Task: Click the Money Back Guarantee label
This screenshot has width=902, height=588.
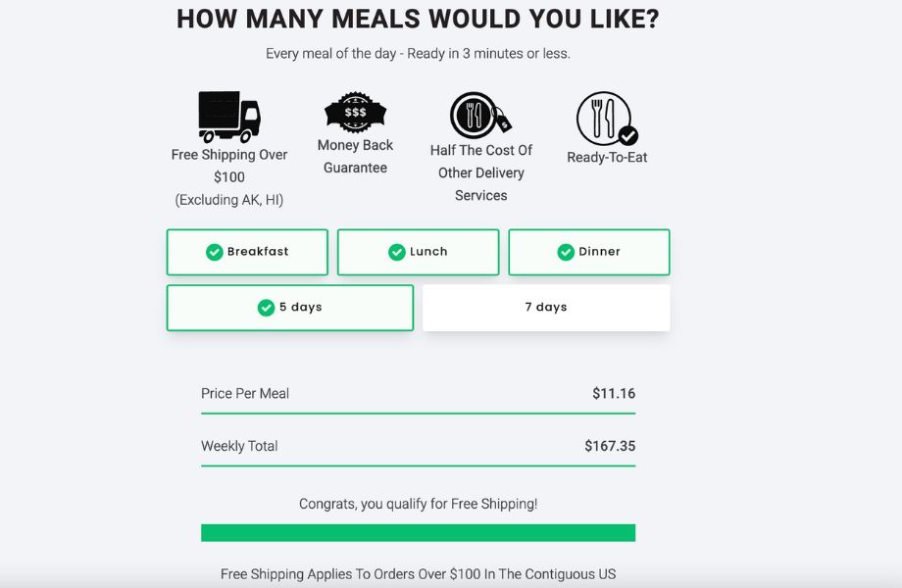Action: coord(355,157)
